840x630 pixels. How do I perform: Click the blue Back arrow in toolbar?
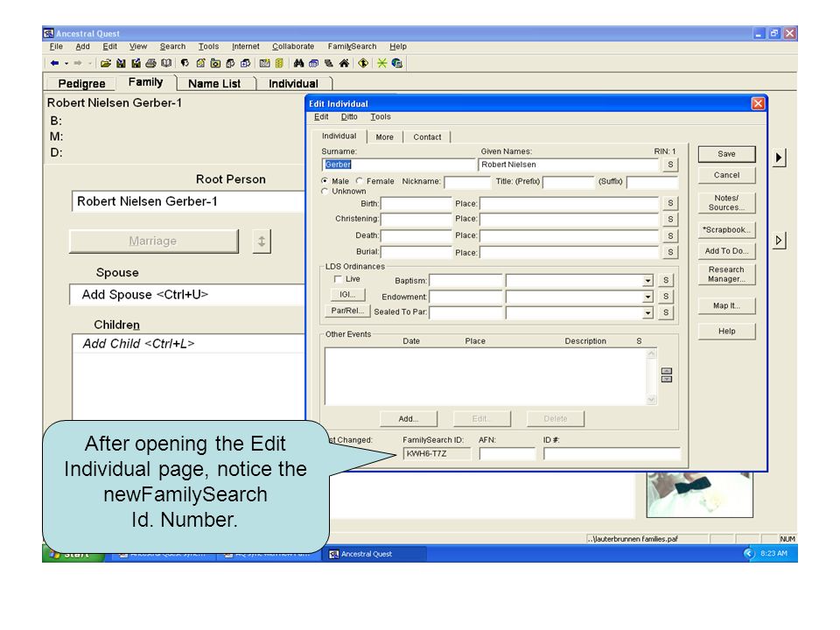[x=54, y=63]
